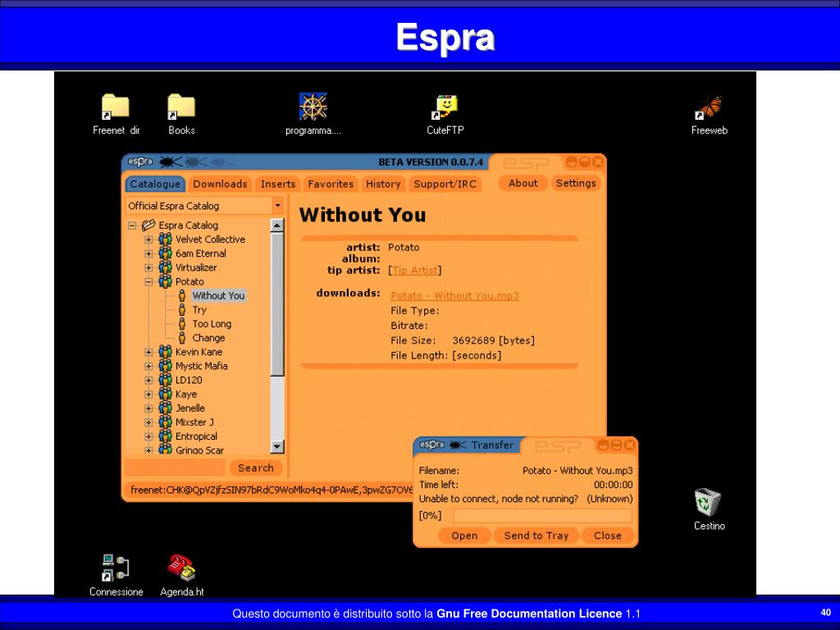Viewport: 840px width, 630px height.
Task: Expand the Velvet Collective node
Action: pyautogui.click(x=149, y=240)
